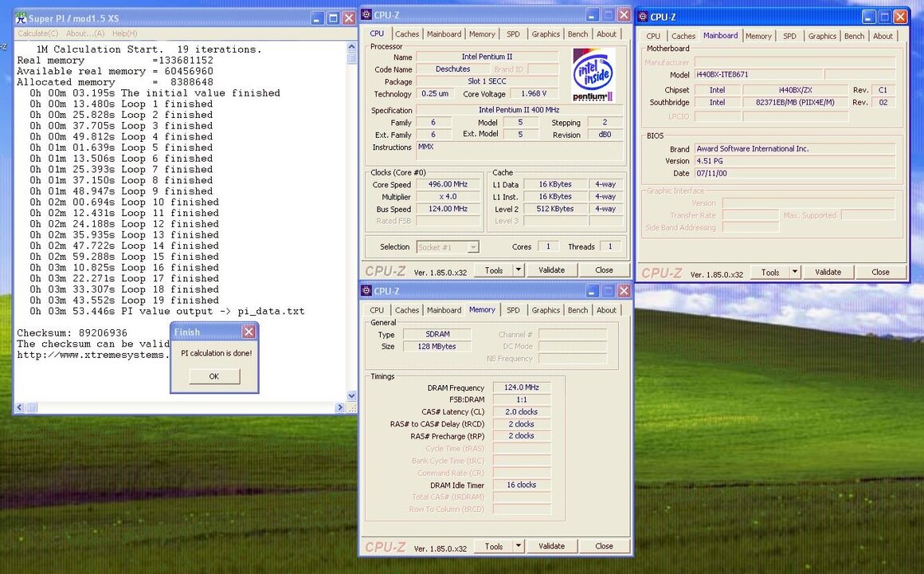Click Validate in the CPU-tab window

[x=551, y=270]
